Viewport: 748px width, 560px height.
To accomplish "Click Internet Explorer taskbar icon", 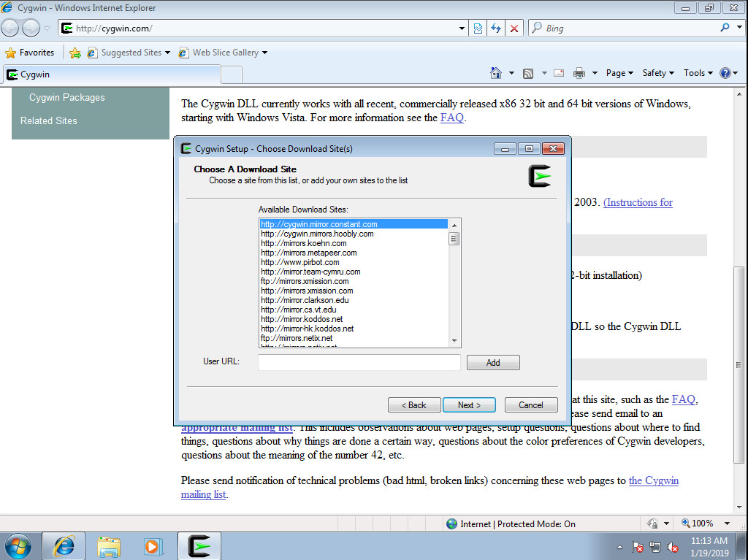I will pyautogui.click(x=64, y=546).
